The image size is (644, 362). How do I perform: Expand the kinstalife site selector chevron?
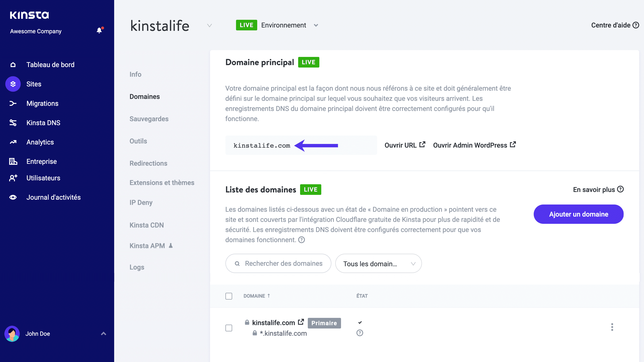pos(210,26)
